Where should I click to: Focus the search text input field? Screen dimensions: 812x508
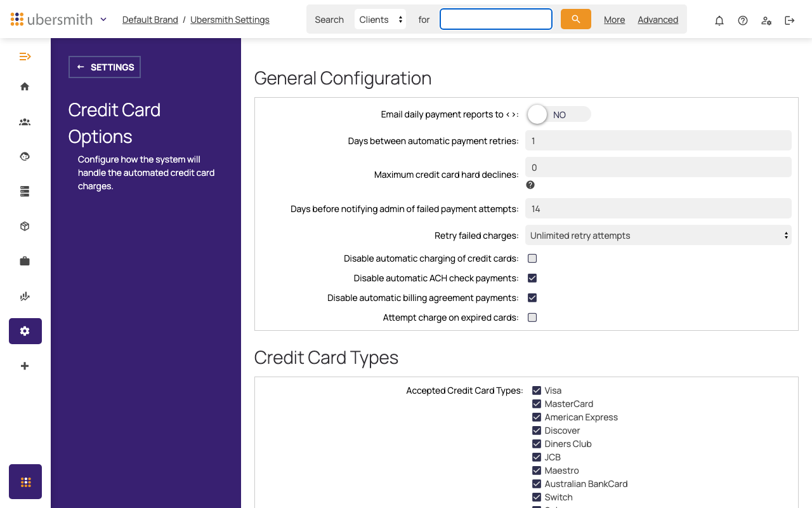496,19
